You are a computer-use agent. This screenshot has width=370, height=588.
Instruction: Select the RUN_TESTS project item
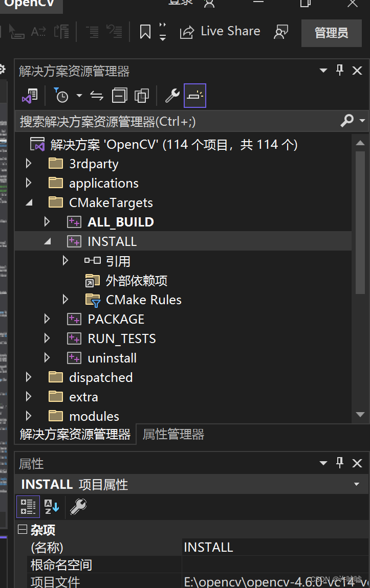coord(122,338)
